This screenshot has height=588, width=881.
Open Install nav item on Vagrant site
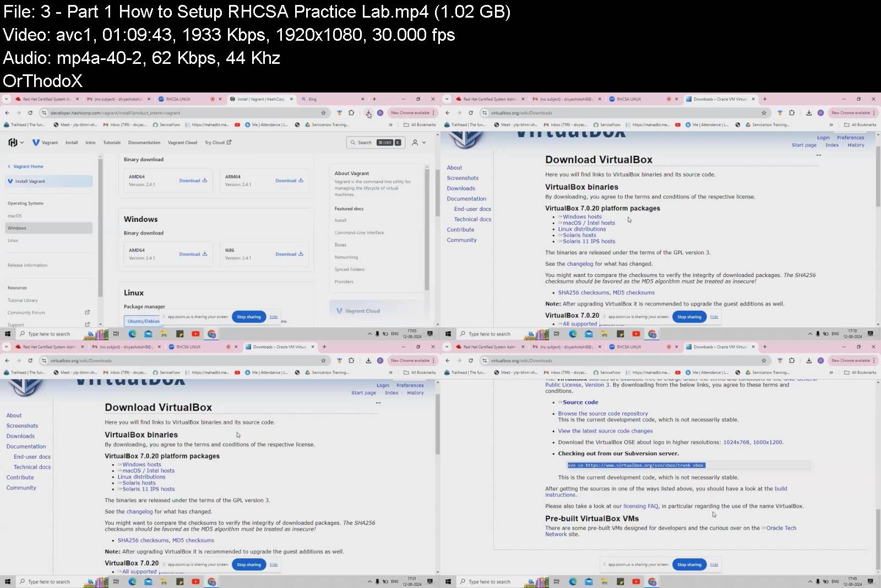click(x=72, y=143)
